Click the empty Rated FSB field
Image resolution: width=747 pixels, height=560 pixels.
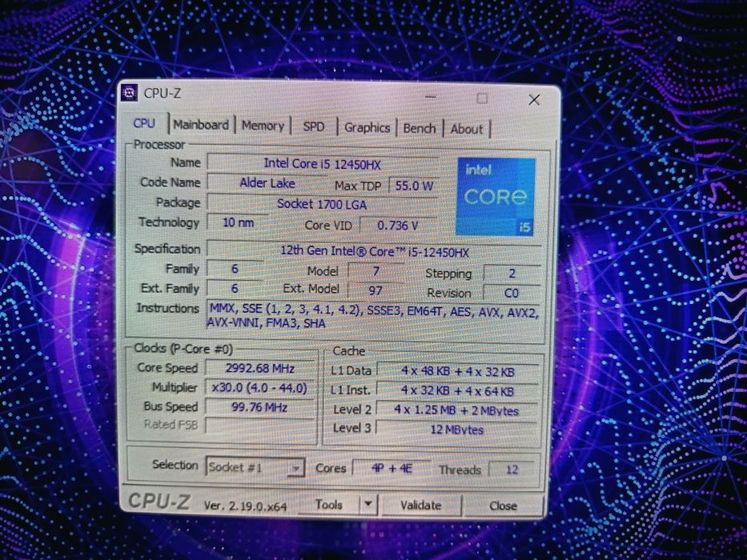(260, 426)
